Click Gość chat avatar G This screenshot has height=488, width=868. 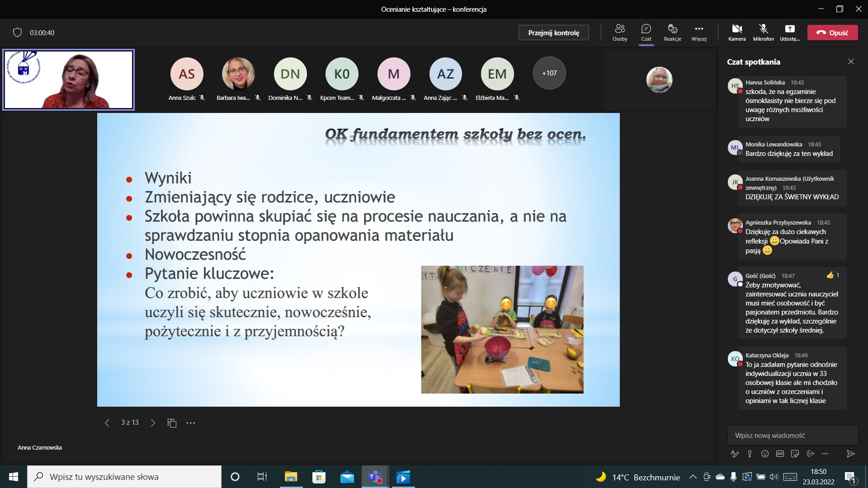(735, 279)
